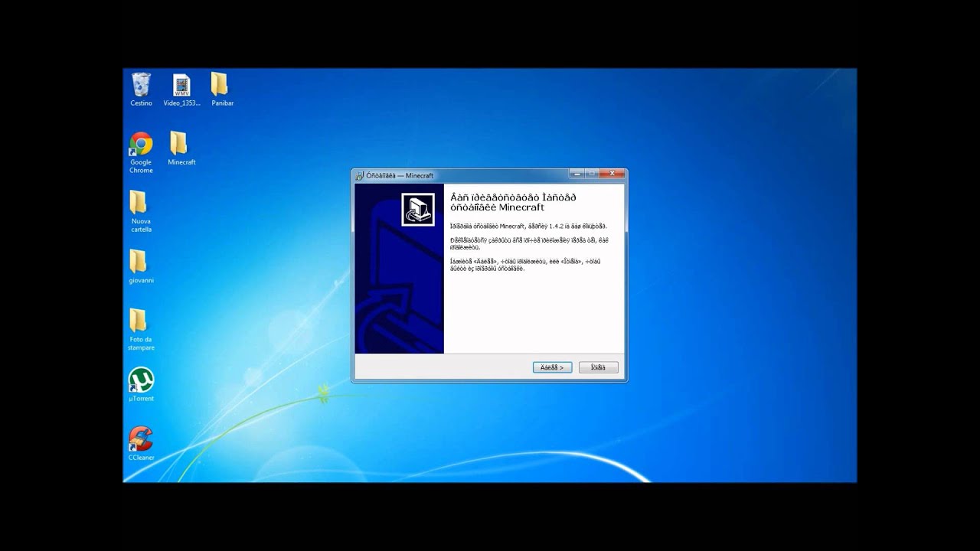Cancel the Minecraft setup wizard

pos(598,367)
